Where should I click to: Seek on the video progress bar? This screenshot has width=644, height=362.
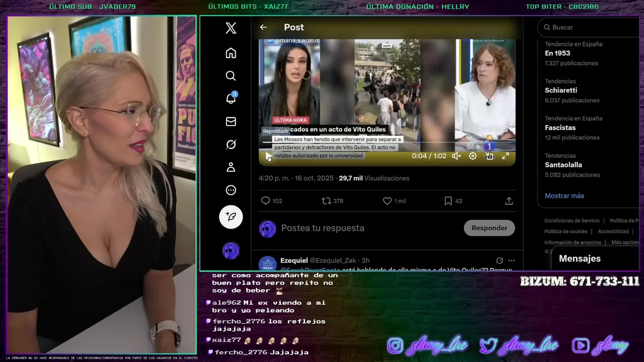(x=387, y=143)
